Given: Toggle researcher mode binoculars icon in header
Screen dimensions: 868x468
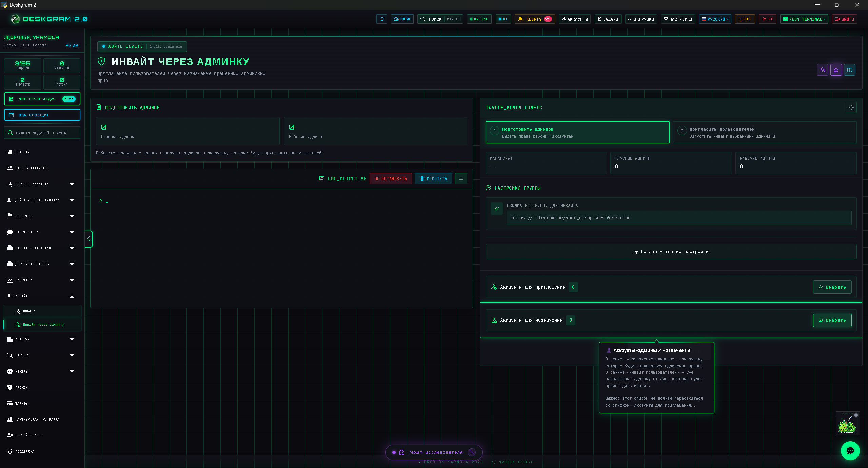Looking at the screenshot, I should click(x=836, y=70).
